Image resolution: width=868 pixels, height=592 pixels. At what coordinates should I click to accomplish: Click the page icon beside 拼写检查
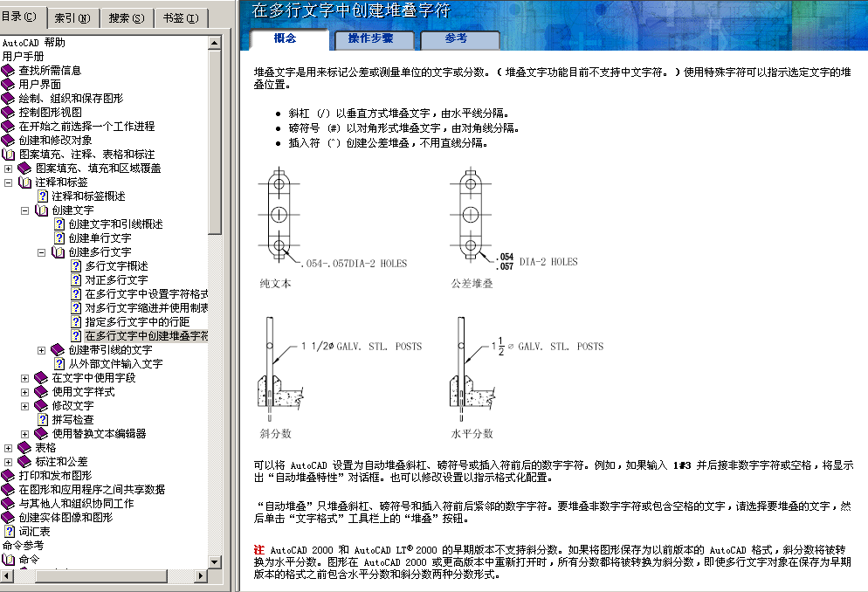tap(43, 420)
